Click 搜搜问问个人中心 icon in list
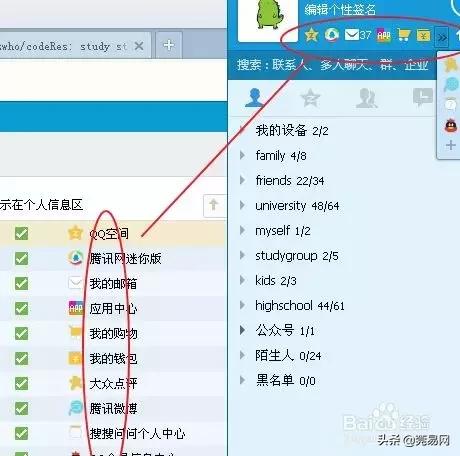The image size is (460, 456). point(75,433)
